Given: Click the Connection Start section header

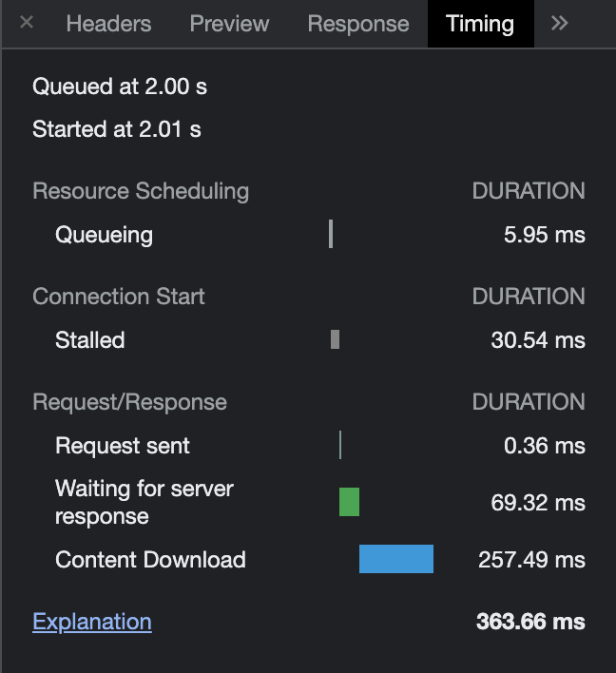Looking at the screenshot, I should pos(119,297).
